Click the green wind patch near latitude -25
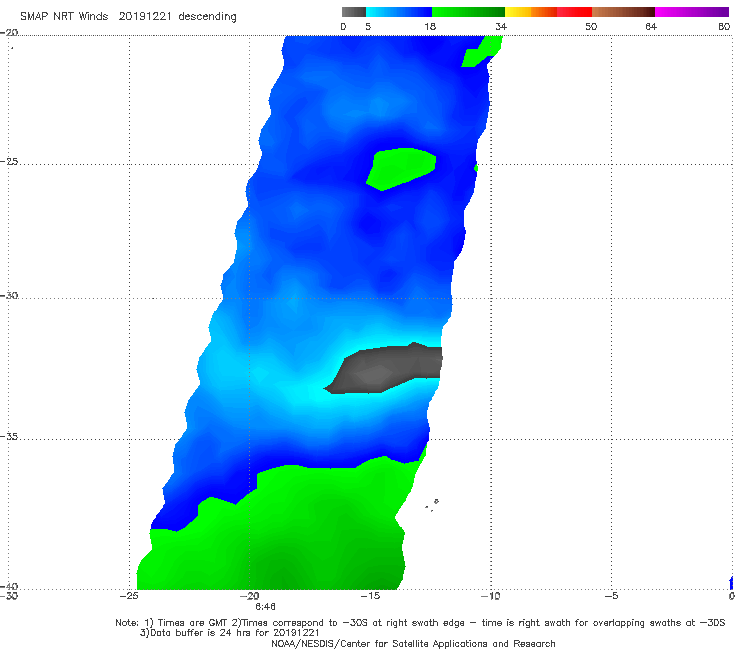 click(x=401, y=169)
